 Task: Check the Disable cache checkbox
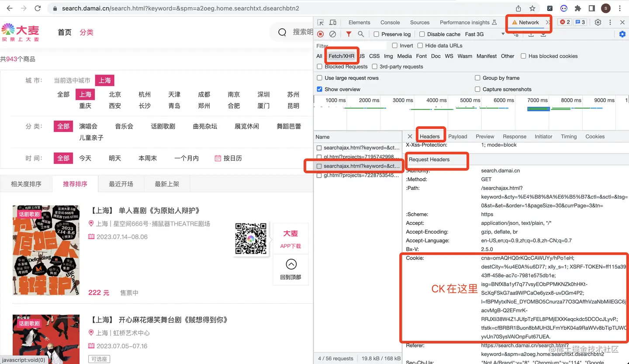pyautogui.click(x=422, y=34)
